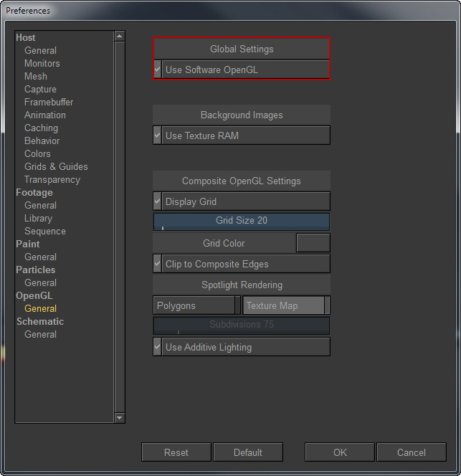Viewport: 461px width, 476px height.
Task: Click the Composite OpenGL Settings header
Action: (x=242, y=181)
